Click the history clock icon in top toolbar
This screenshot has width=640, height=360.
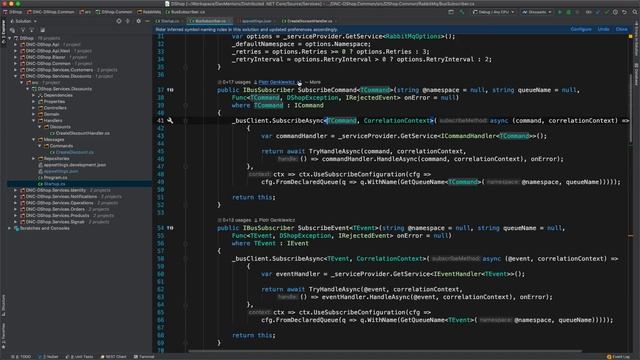pyautogui.click(x=615, y=12)
